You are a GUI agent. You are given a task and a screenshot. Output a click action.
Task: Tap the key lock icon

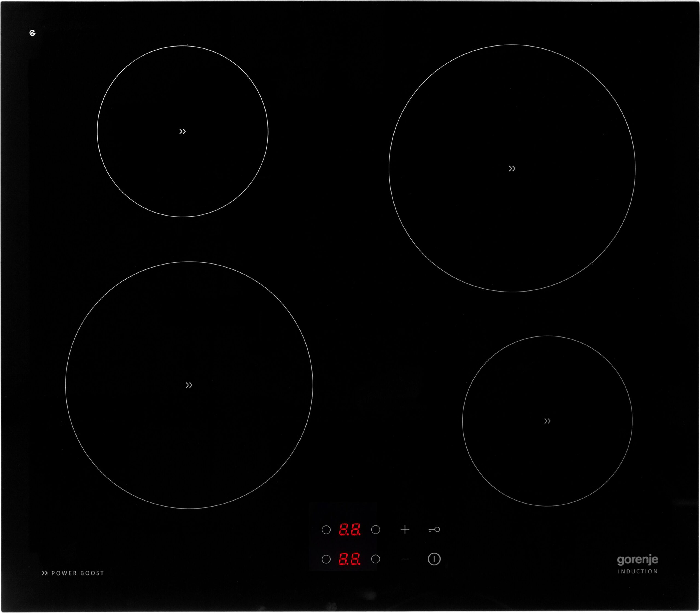point(434,530)
